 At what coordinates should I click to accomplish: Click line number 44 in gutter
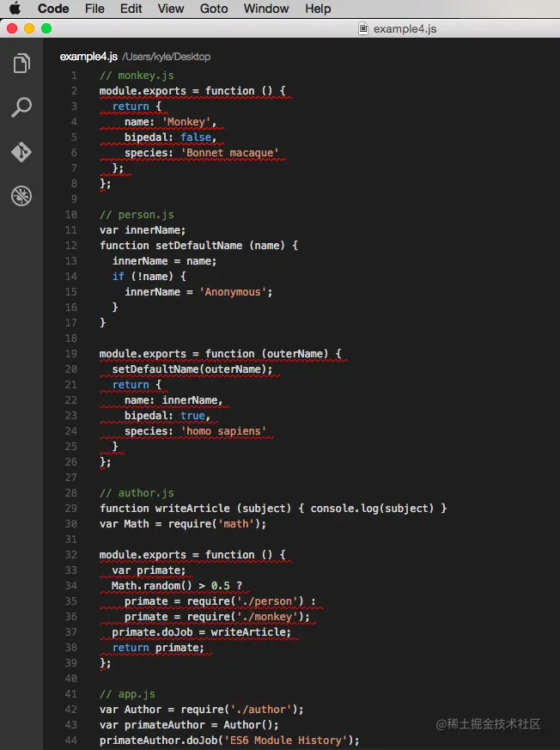[70, 741]
